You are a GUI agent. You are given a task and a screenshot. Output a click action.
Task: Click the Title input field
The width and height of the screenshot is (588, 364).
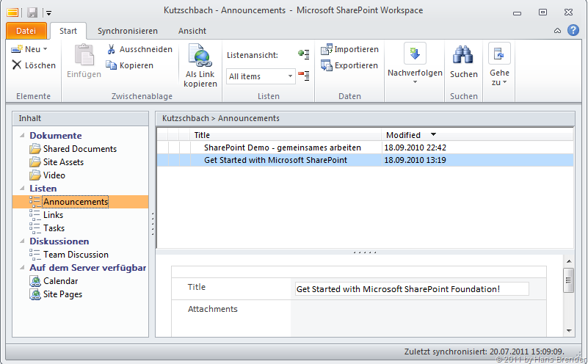point(411,289)
